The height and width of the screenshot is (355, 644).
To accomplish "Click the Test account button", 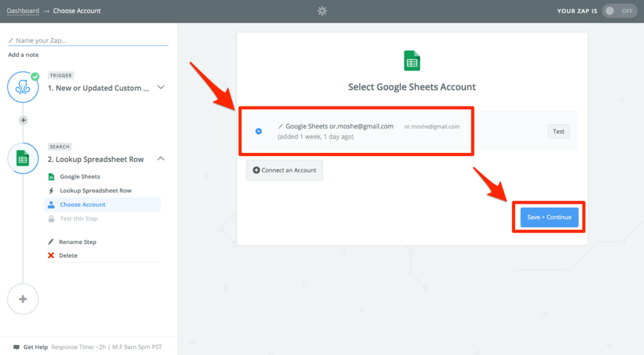I will point(558,132).
